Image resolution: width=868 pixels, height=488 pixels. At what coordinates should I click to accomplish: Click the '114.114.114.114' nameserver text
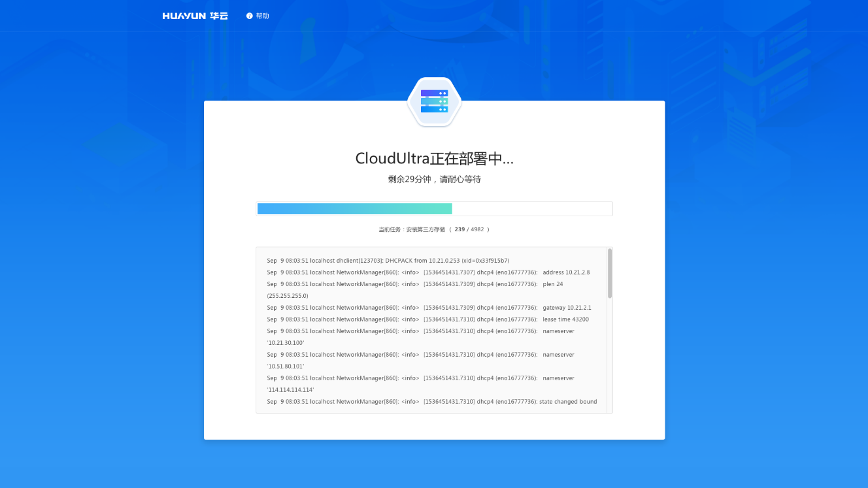[290, 390]
